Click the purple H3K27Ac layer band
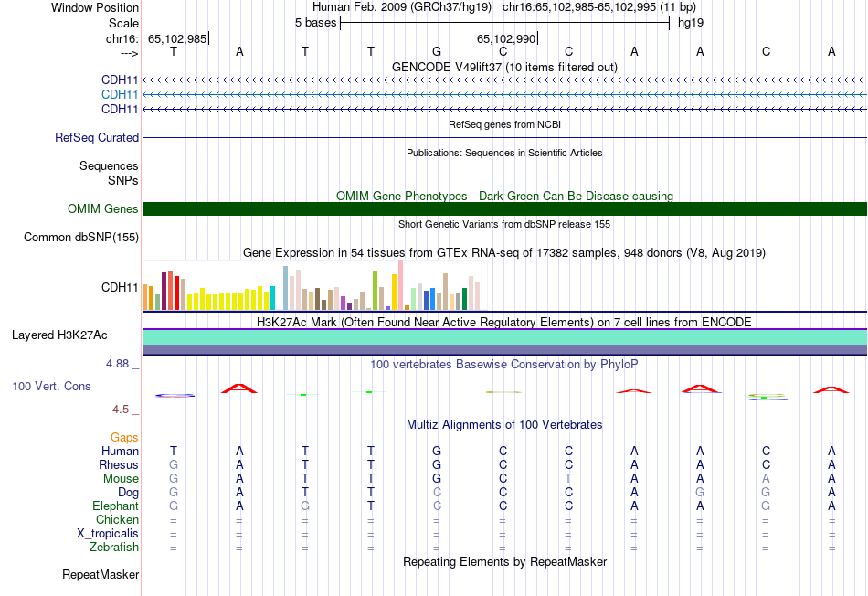868x596 pixels. click(x=504, y=349)
